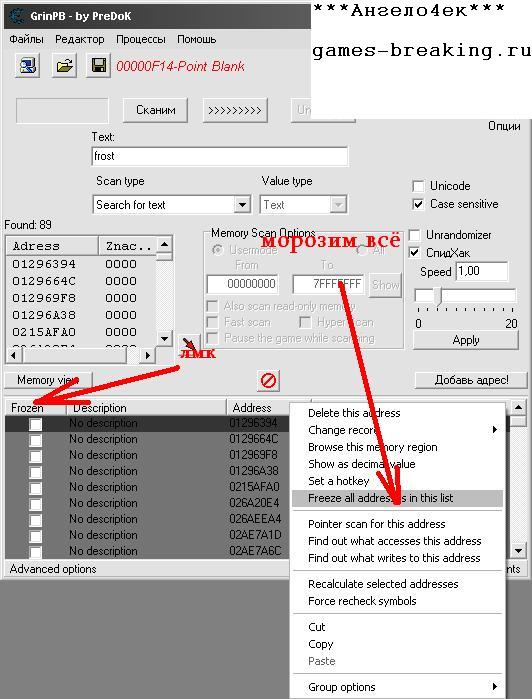This screenshot has height=699, width=532.
Task: Click the GrinPB title bar app icon
Action: click(x=17, y=16)
